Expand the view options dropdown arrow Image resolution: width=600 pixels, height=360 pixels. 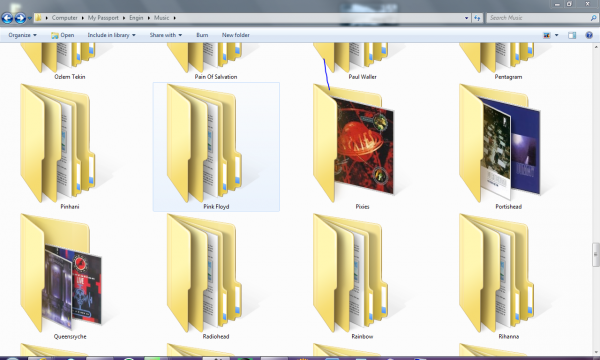point(556,35)
